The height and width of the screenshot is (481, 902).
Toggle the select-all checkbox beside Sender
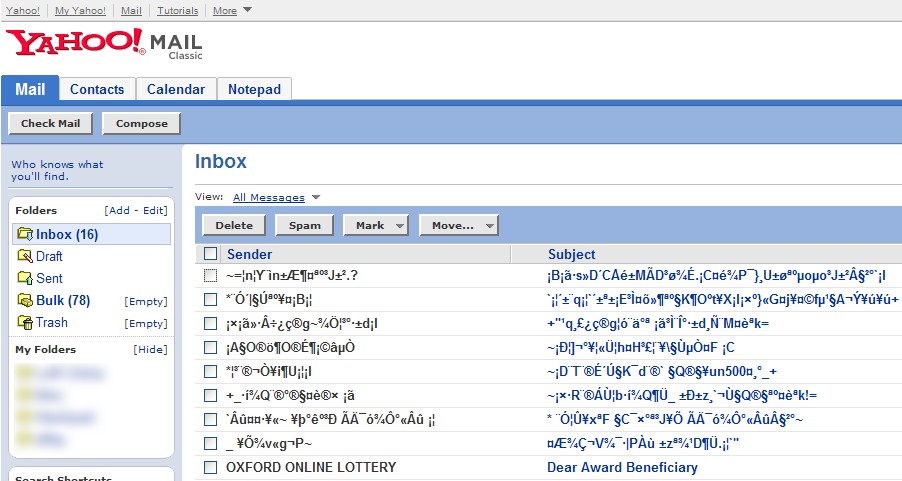coord(211,254)
